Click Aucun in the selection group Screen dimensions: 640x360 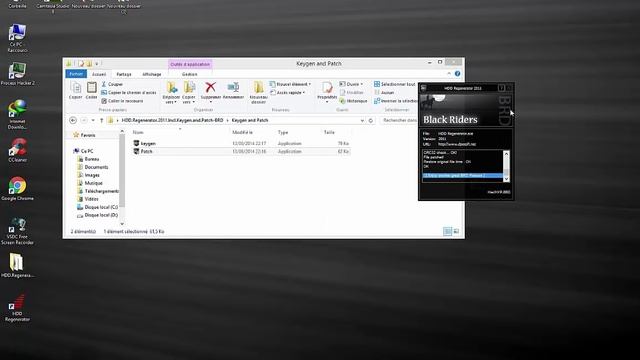pos(384,93)
